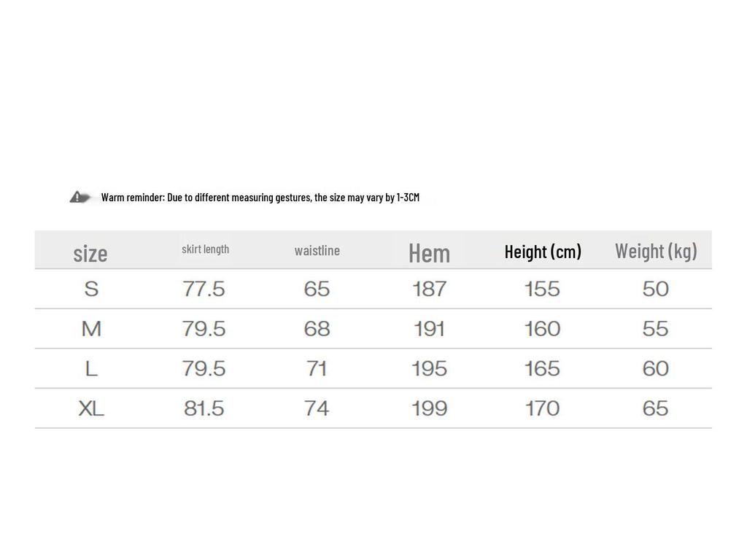Select the 'Height (cm)' column header

(x=543, y=252)
